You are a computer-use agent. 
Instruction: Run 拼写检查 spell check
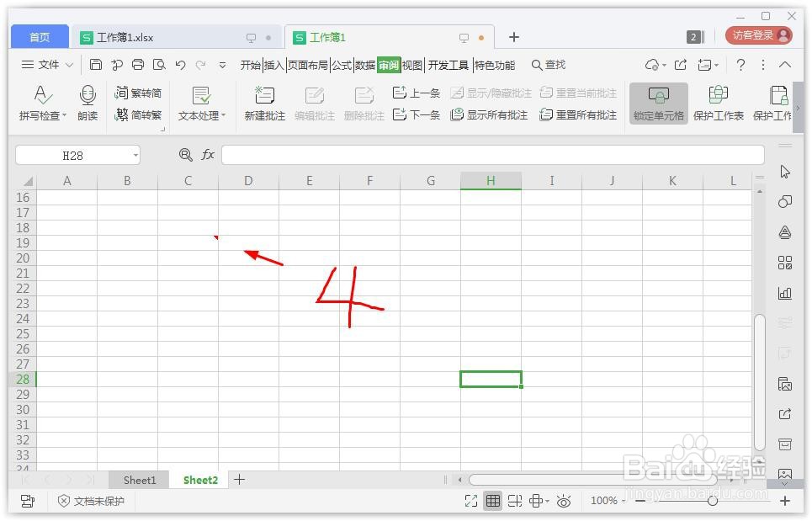(43, 103)
